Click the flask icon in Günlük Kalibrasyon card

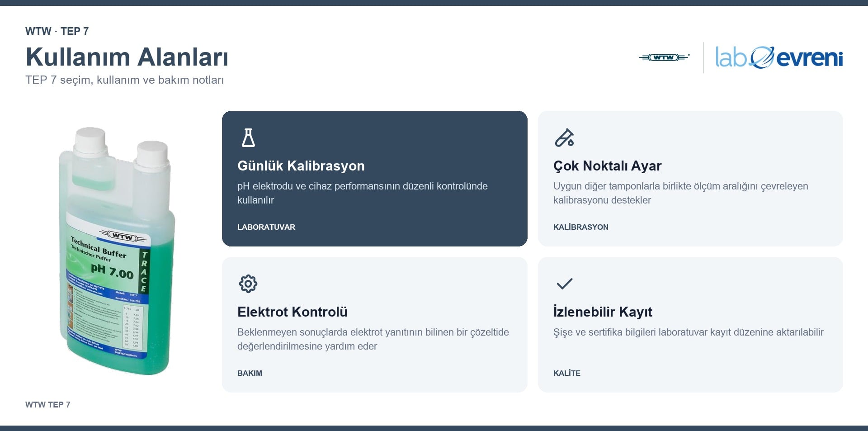[248, 137]
